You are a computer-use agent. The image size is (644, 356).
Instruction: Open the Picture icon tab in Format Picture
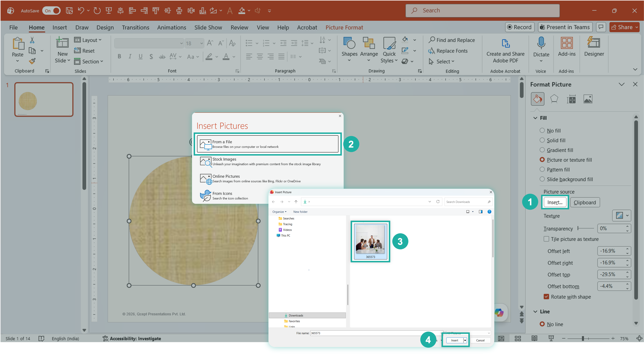point(588,99)
